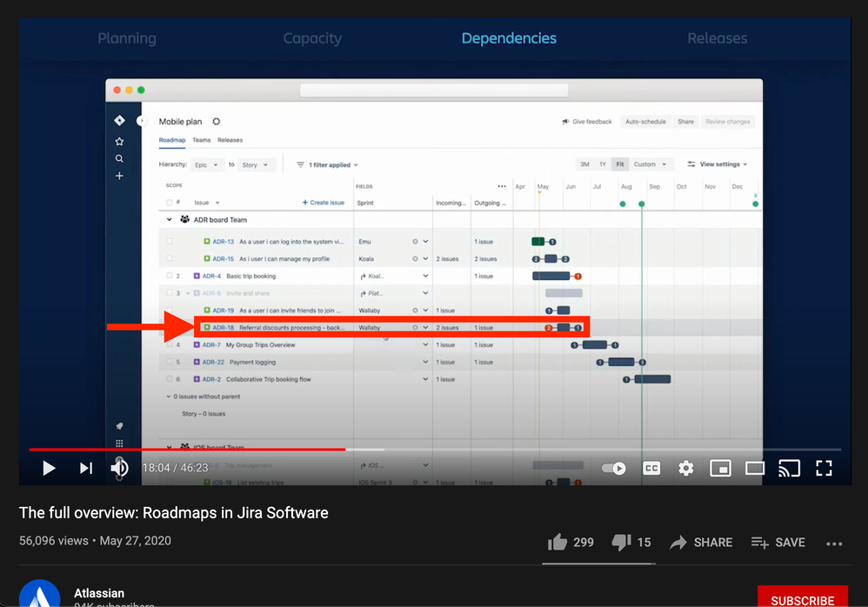Jump to Planning chapter heading

(x=127, y=38)
